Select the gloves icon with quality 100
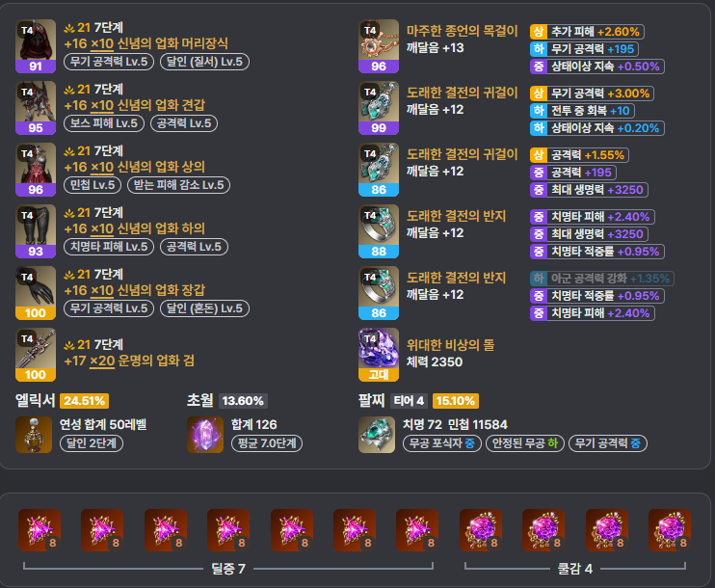Image resolution: width=715 pixels, height=588 pixels. tap(36, 293)
